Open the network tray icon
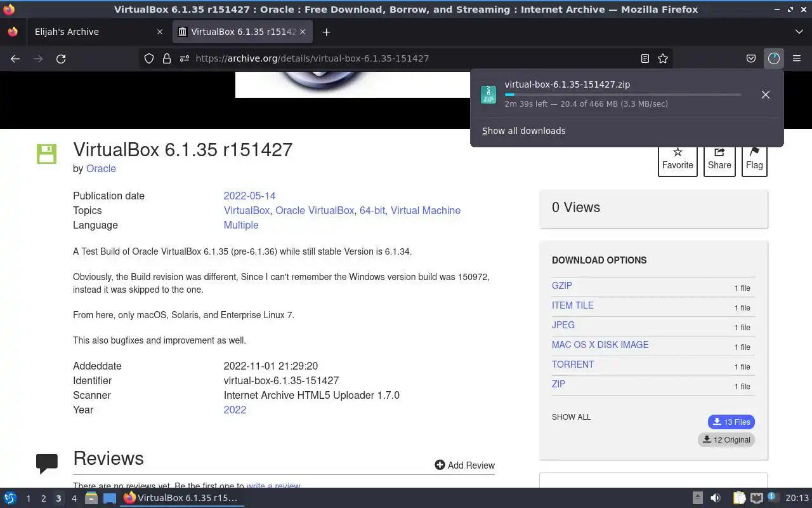Viewport: 812px width, 508px height. [756, 498]
